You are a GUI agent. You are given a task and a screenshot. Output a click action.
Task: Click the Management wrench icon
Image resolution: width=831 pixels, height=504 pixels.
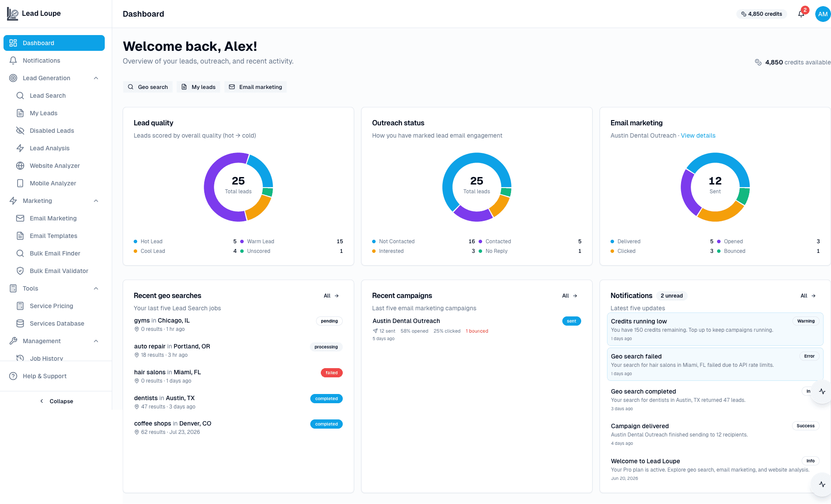pos(13,341)
